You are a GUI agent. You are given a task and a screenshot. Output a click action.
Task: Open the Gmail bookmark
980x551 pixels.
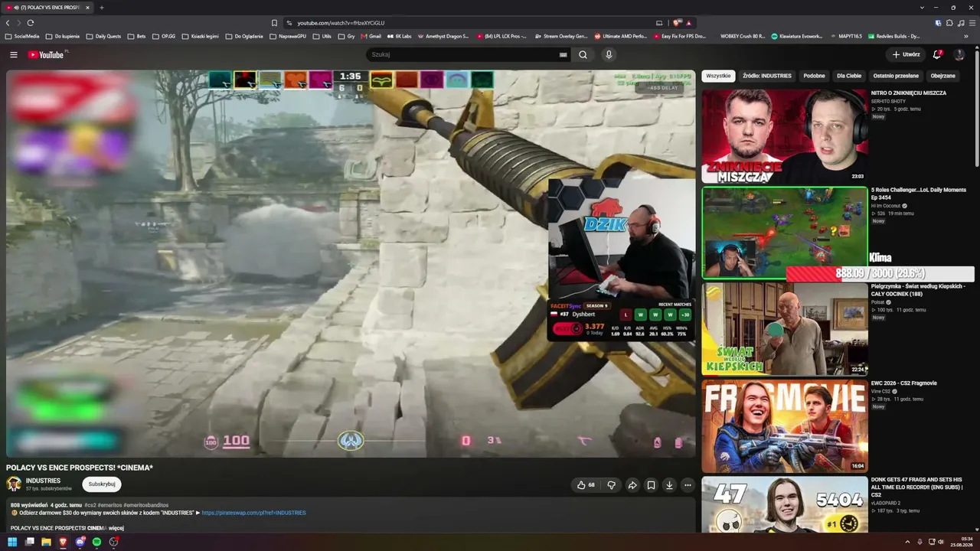pyautogui.click(x=371, y=36)
